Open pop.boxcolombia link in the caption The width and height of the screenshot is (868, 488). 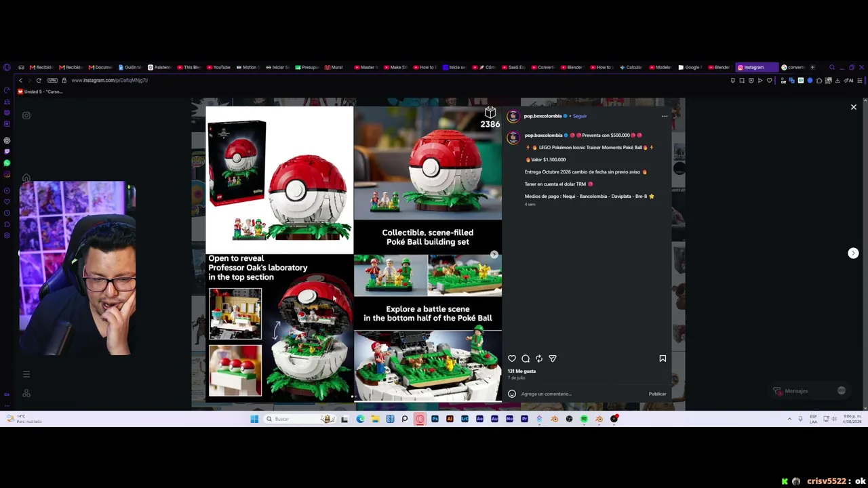(x=543, y=136)
